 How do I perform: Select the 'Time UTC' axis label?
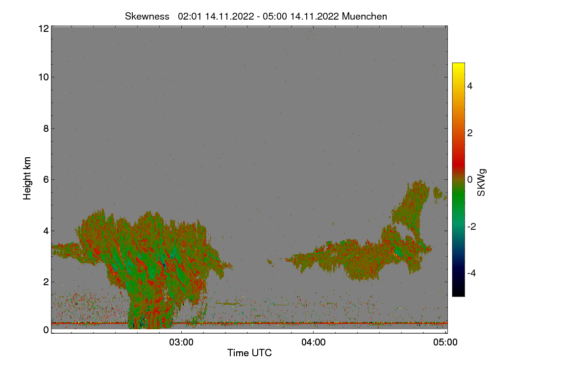click(x=249, y=353)
